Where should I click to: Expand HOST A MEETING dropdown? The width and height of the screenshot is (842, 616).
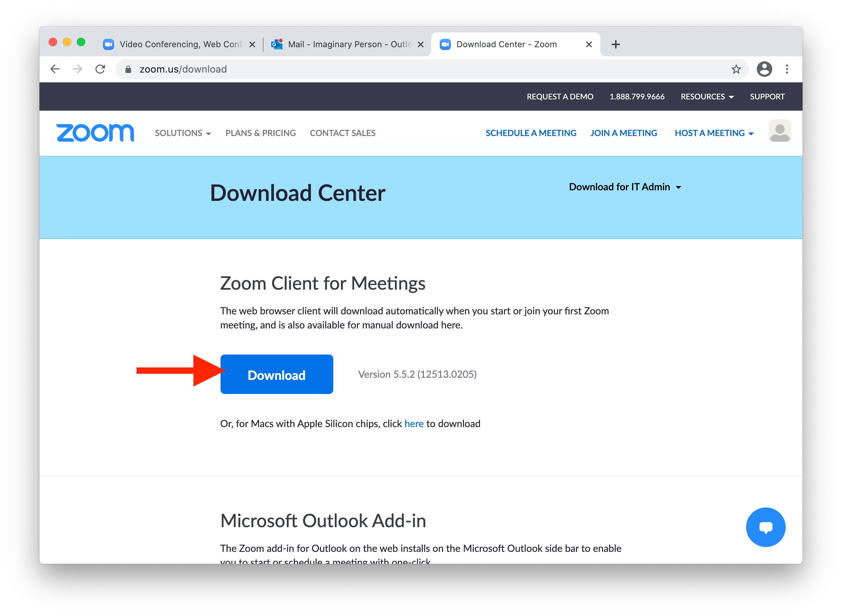(714, 133)
